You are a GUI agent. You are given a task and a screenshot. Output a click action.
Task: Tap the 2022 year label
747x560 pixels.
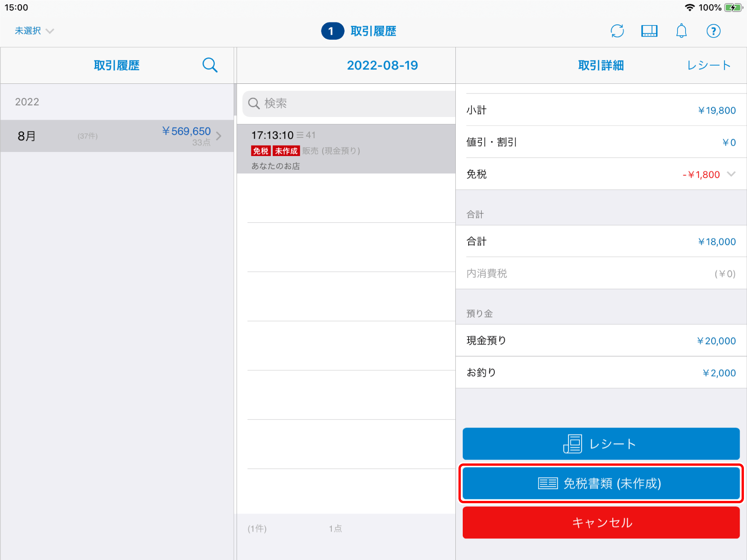[x=27, y=102]
